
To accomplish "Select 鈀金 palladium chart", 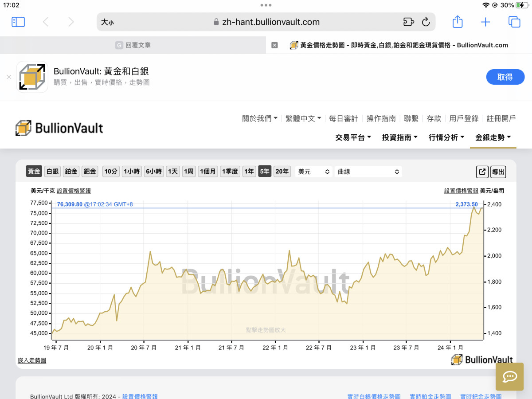I will 90,172.
